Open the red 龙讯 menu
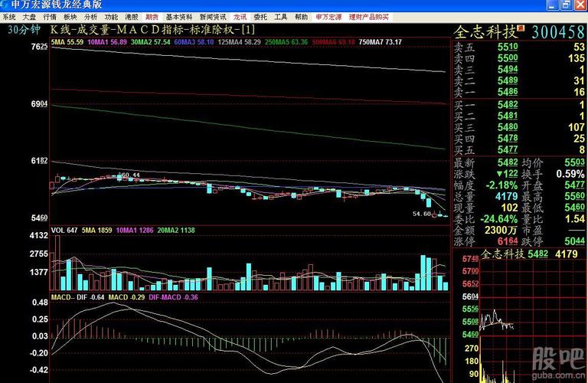The width and height of the screenshot is (588, 383). (x=240, y=18)
